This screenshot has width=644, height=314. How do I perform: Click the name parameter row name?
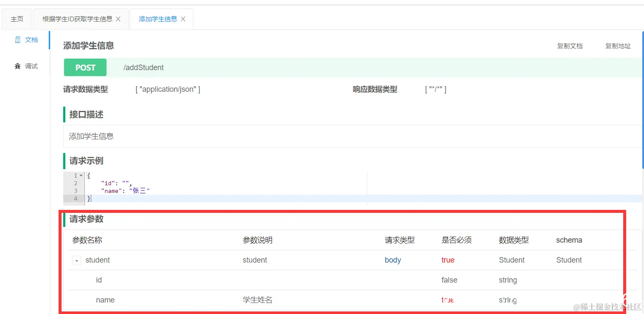pos(105,300)
